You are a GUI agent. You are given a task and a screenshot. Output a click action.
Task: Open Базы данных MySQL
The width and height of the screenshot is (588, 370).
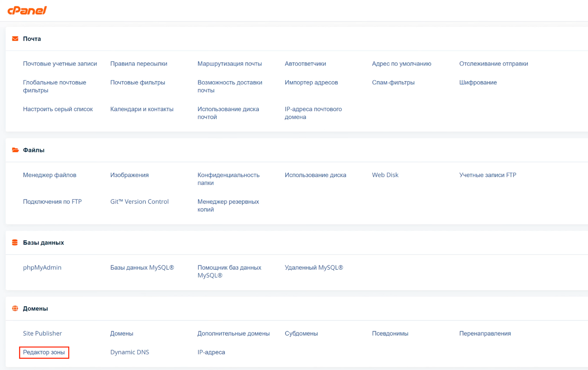(142, 268)
